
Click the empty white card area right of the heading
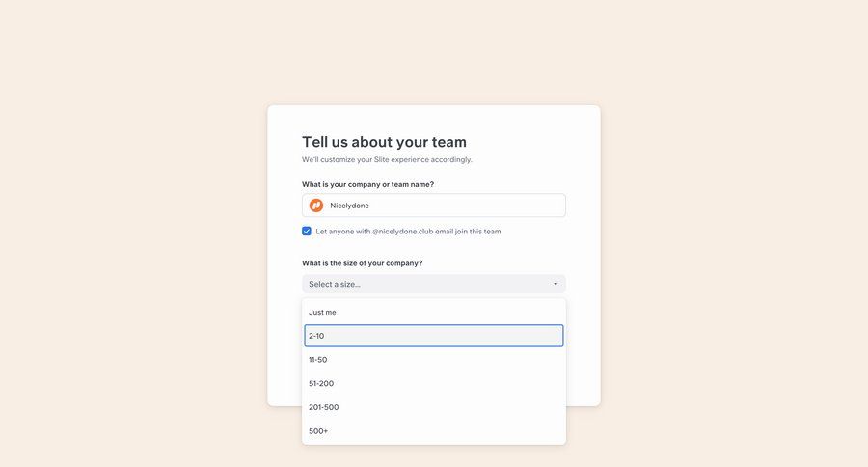(x=540, y=142)
